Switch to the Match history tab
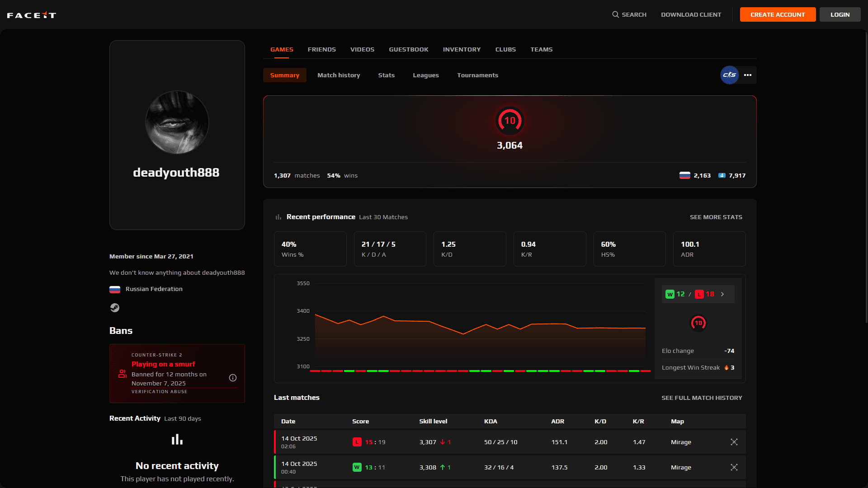 pos(339,75)
